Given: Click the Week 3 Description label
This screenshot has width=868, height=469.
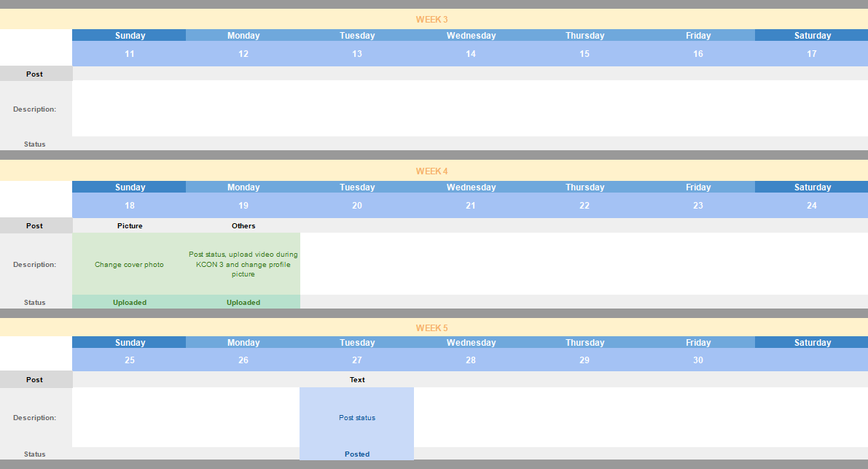Looking at the screenshot, I should click(35, 109).
